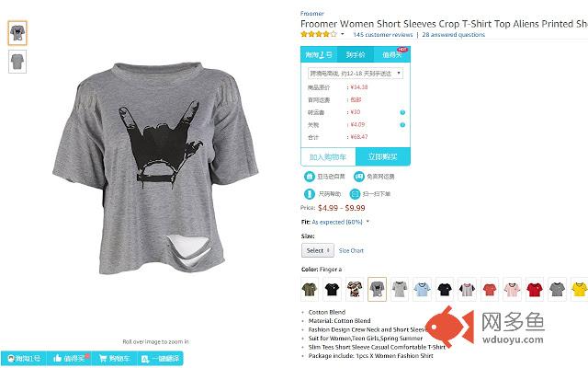The image size is (588, 368).
Task: Select the yellow t-shirt color swatch
Action: [580, 289]
